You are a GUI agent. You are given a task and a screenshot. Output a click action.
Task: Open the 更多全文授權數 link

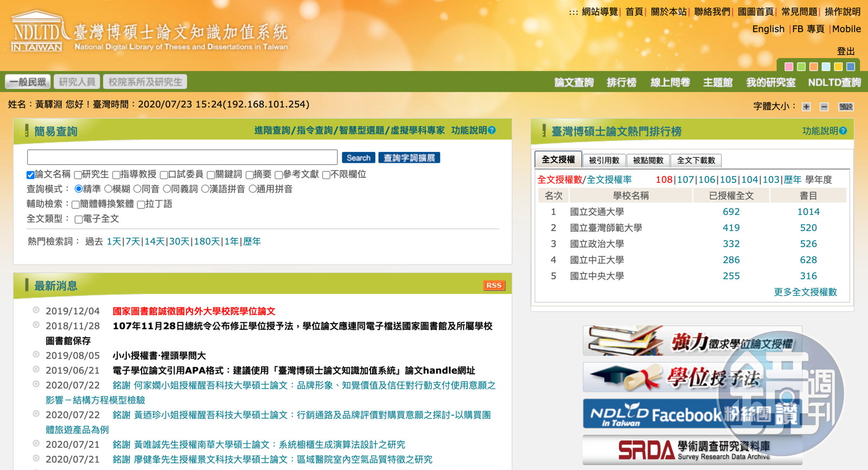pos(805,292)
